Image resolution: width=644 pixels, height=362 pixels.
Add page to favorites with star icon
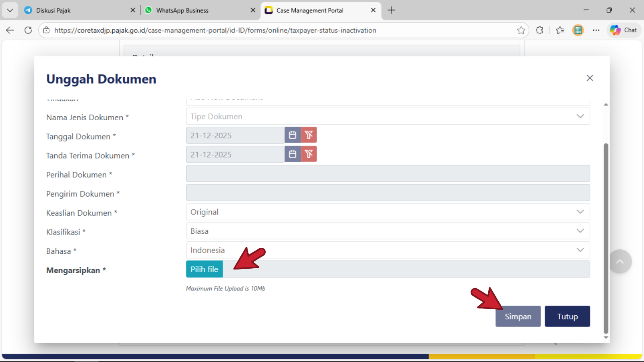[521, 30]
